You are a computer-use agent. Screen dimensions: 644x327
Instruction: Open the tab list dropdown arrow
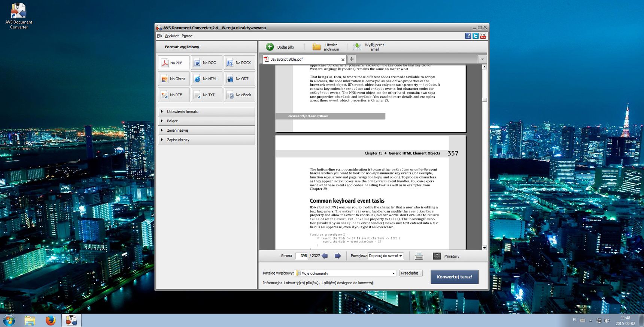tap(482, 59)
